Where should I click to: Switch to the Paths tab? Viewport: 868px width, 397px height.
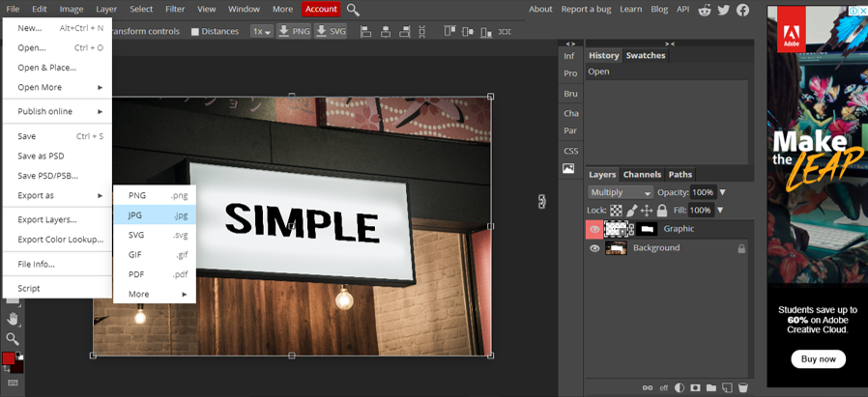point(680,174)
